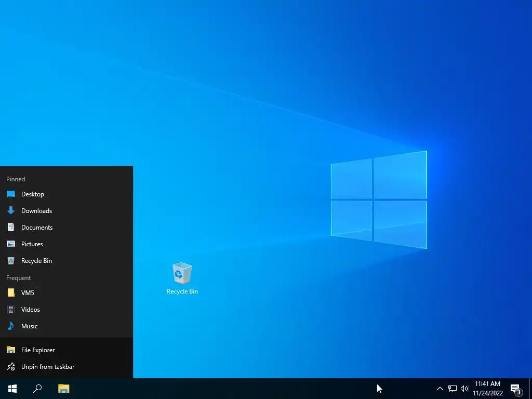Click the Music note icon
This screenshot has height=399, width=532.
(x=11, y=326)
